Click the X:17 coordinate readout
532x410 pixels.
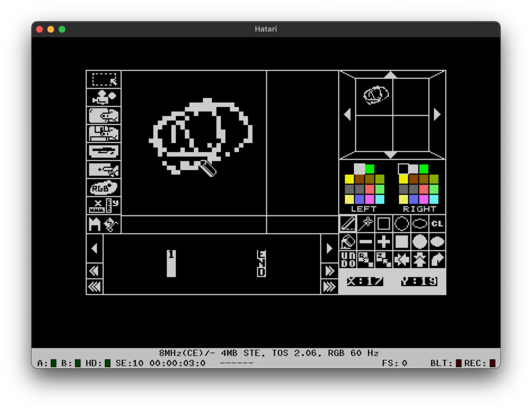point(365,281)
